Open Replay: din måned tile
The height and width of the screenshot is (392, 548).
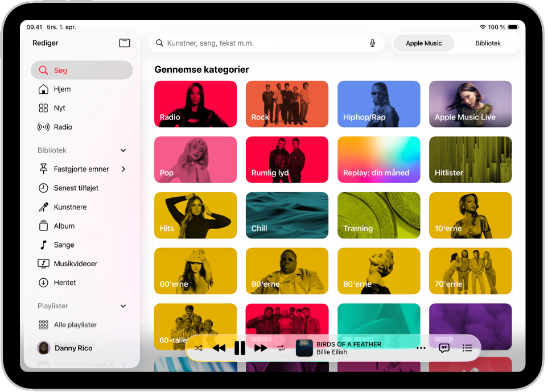tap(379, 160)
